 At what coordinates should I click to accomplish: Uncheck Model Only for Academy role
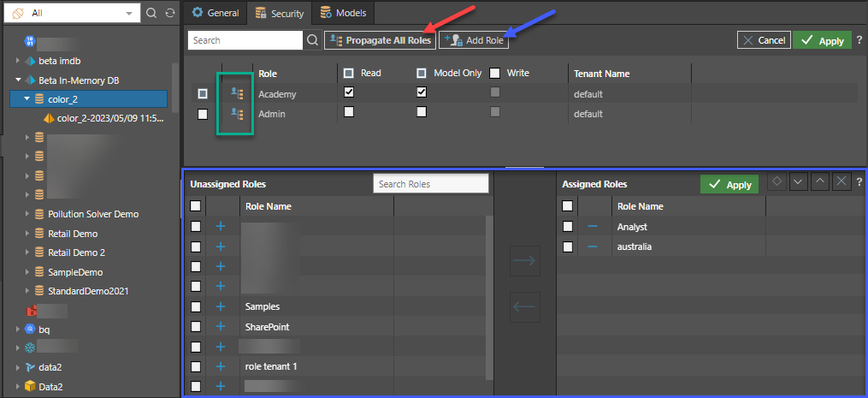tap(422, 92)
